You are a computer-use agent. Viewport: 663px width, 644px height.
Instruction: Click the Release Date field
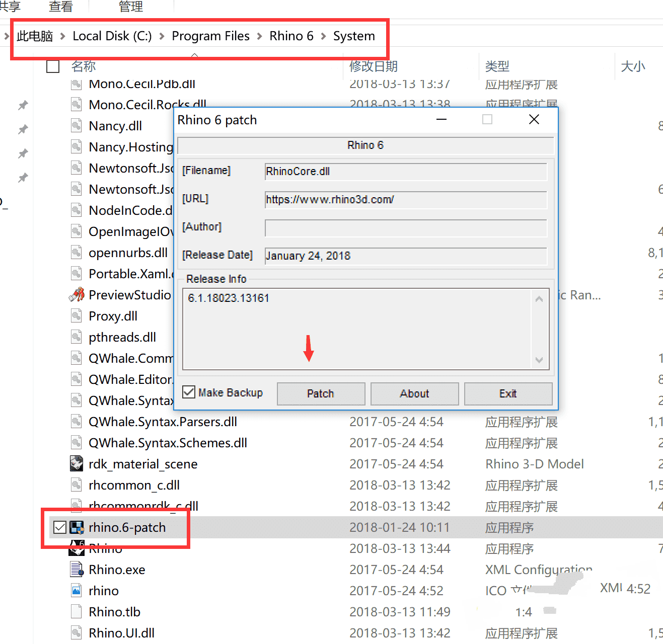click(406, 256)
